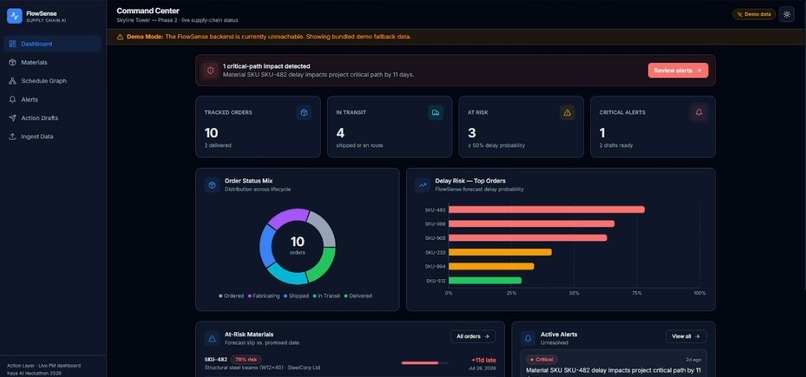Click the SKU-482 at-risk material row title

pos(215,360)
